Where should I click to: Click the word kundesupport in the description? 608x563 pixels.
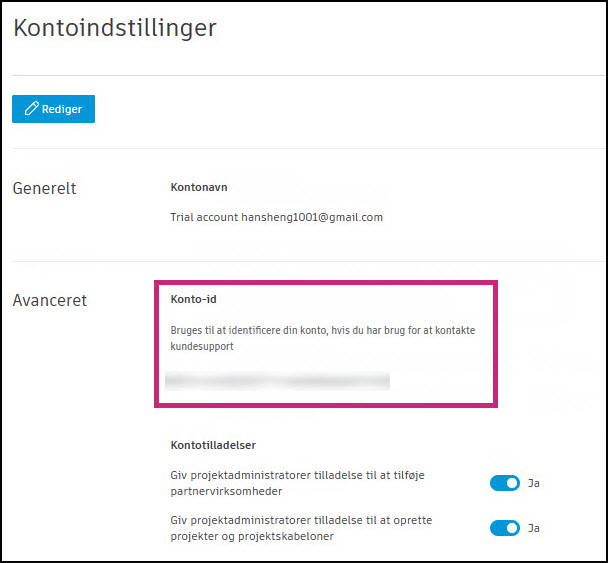[x=201, y=345]
